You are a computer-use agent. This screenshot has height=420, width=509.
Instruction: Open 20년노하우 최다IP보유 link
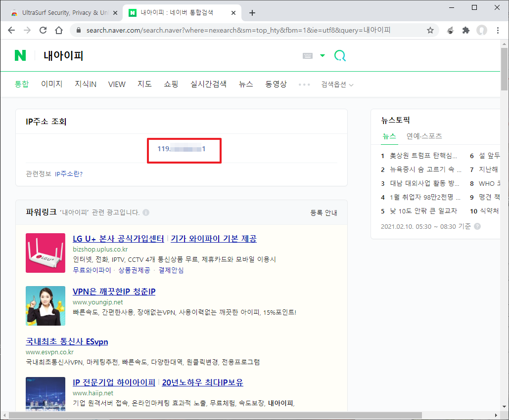(203, 382)
